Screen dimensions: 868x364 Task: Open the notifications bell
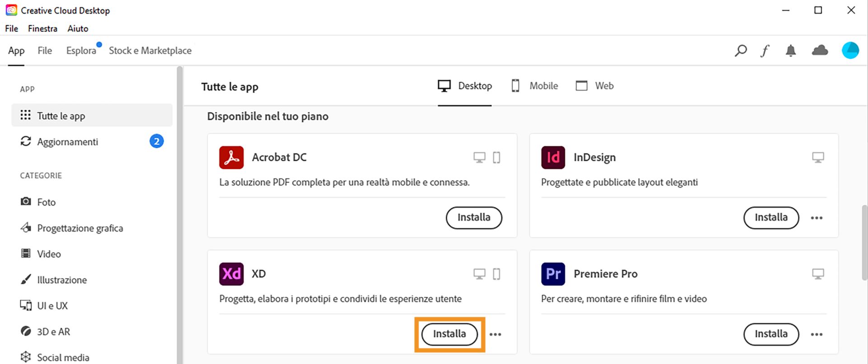coord(791,51)
